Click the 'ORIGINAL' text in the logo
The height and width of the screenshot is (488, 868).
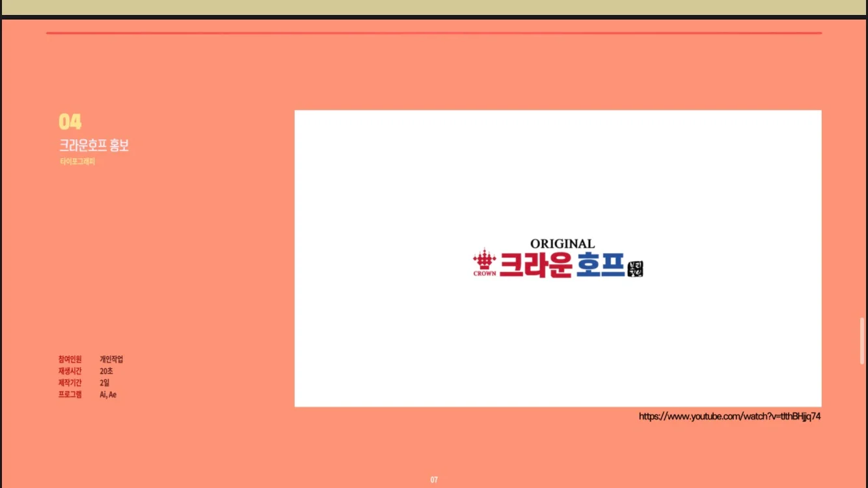click(562, 243)
